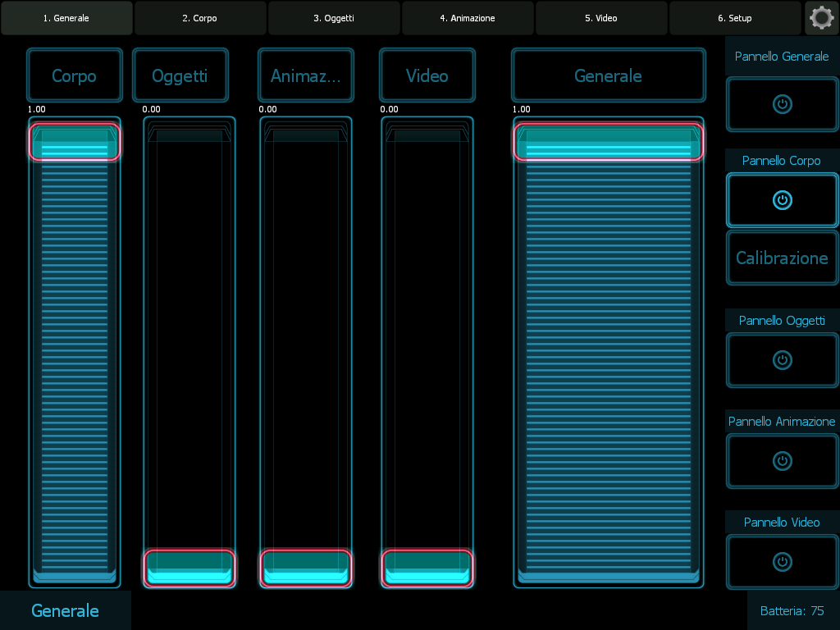This screenshot has width=840, height=630.
Task: Switch to the 2. Corpo tab
Action: (200, 18)
